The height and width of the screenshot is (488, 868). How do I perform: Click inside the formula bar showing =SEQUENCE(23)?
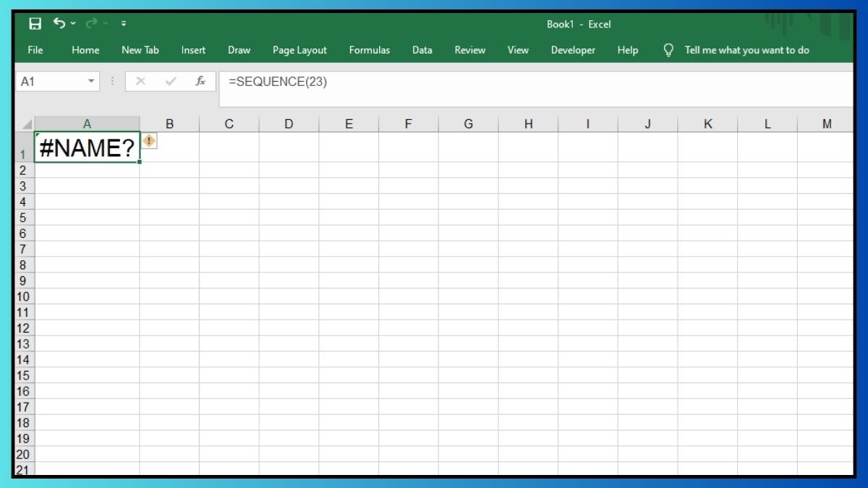506,82
